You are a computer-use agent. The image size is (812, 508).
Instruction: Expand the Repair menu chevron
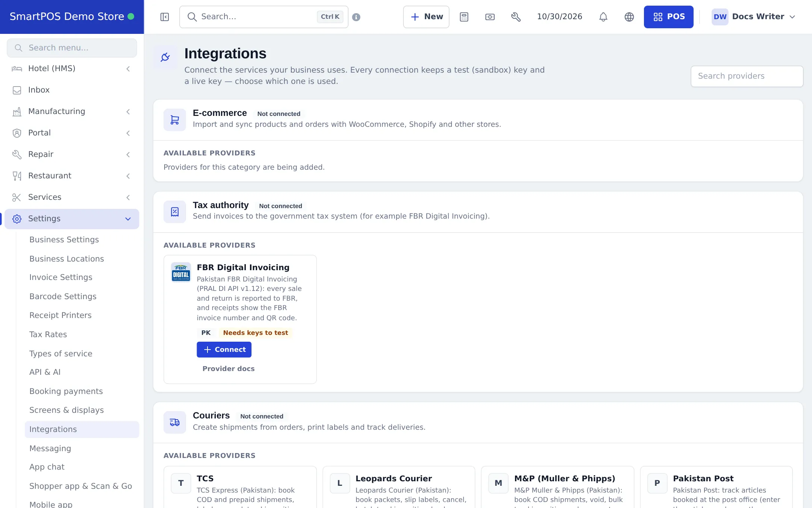[128, 154]
